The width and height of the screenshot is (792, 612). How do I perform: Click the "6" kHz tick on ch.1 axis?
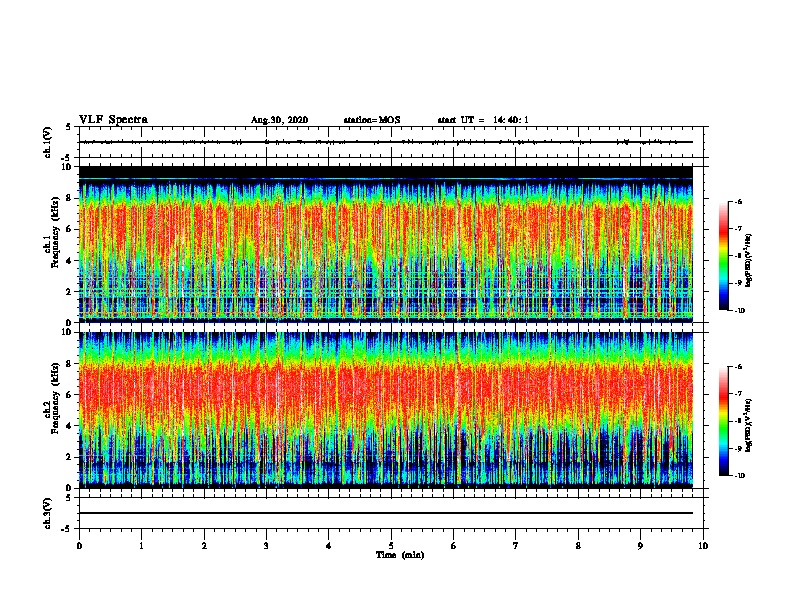(x=69, y=229)
